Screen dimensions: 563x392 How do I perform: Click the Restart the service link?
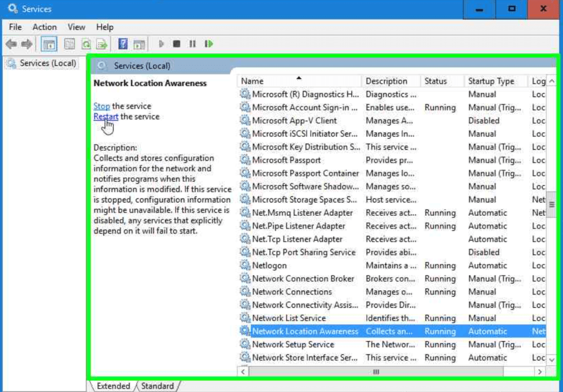pos(106,117)
